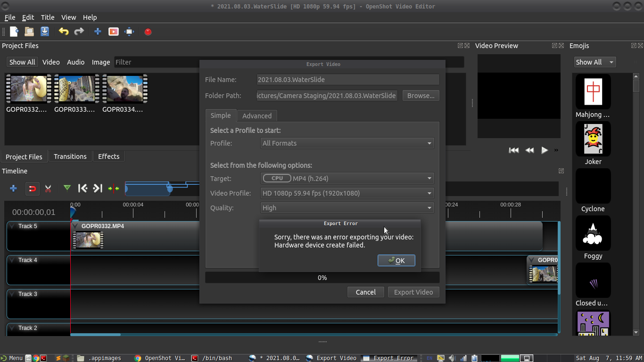Viewport: 644px width, 362px height.
Task: Click Jump to Start in Video Preview
Action: coord(514,150)
